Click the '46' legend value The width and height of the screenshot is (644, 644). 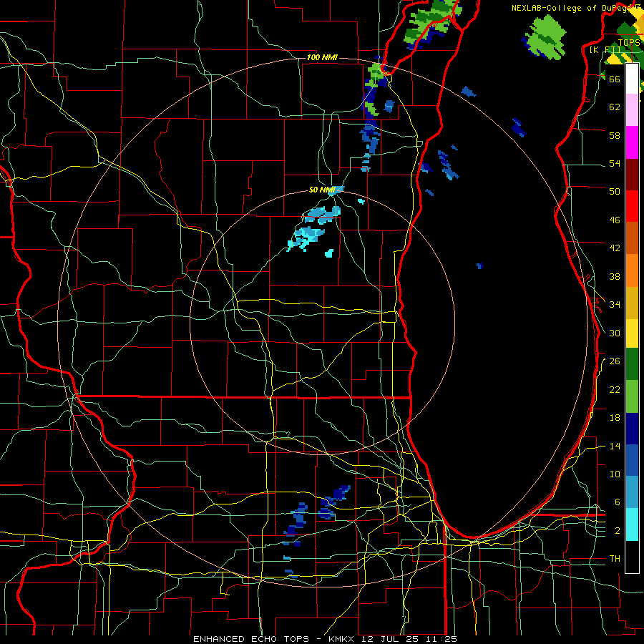coord(615,220)
